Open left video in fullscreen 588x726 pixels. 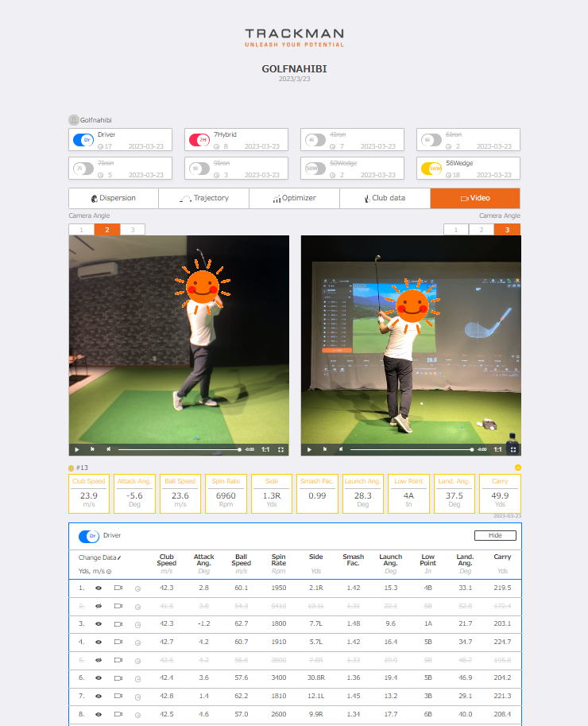tap(280, 449)
